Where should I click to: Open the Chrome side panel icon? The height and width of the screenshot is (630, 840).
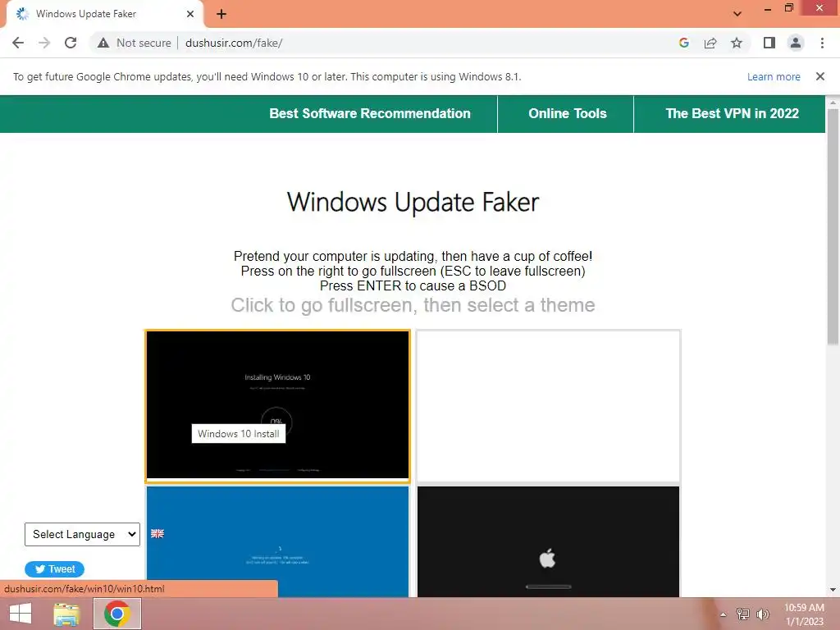pyautogui.click(x=769, y=43)
